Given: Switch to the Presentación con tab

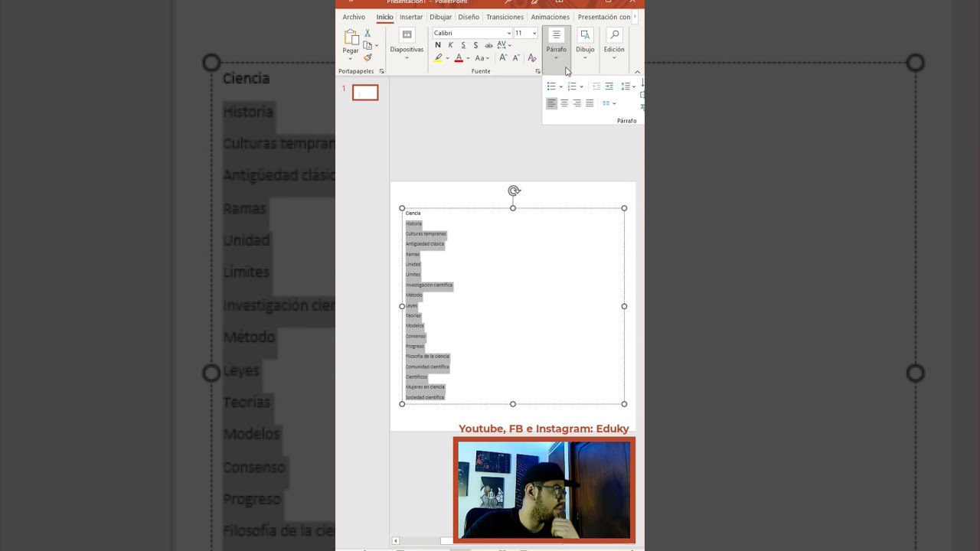Looking at the screenshot, I should click(604, 17).
